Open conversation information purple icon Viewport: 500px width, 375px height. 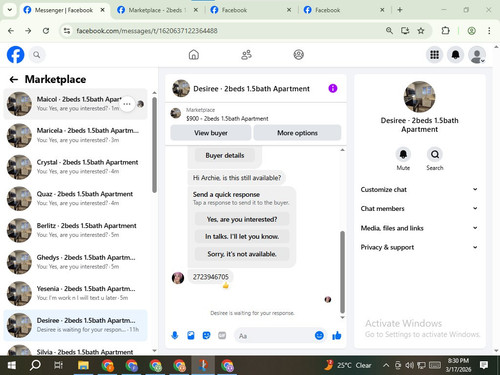click(333, 88)
